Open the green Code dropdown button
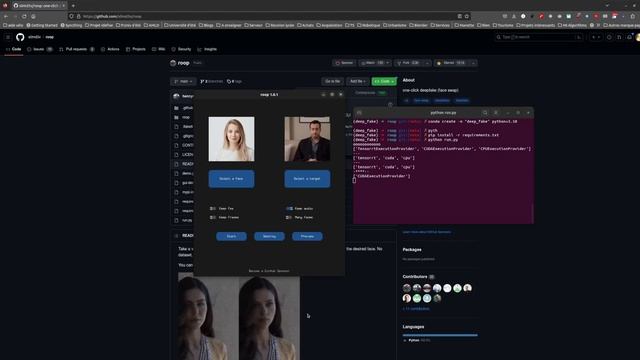This screenshot has height=360, width=640. (x=384, y=81)
